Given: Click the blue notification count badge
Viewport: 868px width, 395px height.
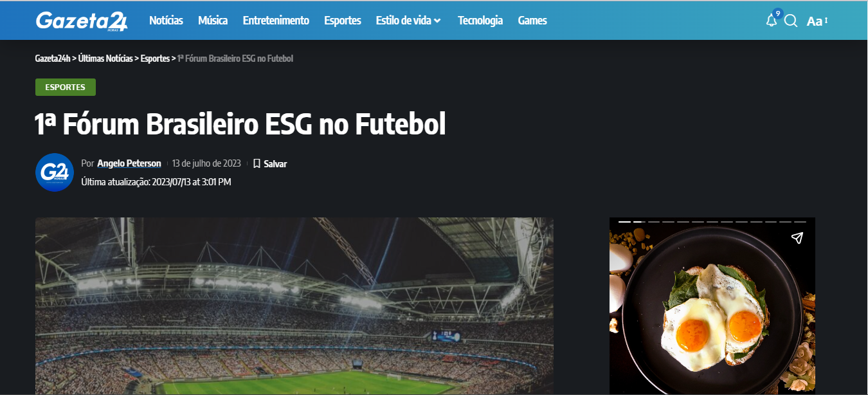Looking at the screenshot, I should 778,13.
